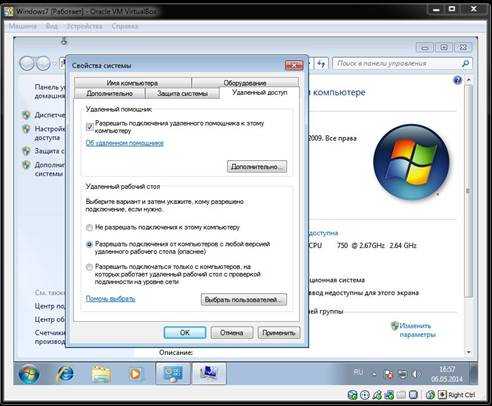Click the Применить button
The image size is (492, 406).
279,332
